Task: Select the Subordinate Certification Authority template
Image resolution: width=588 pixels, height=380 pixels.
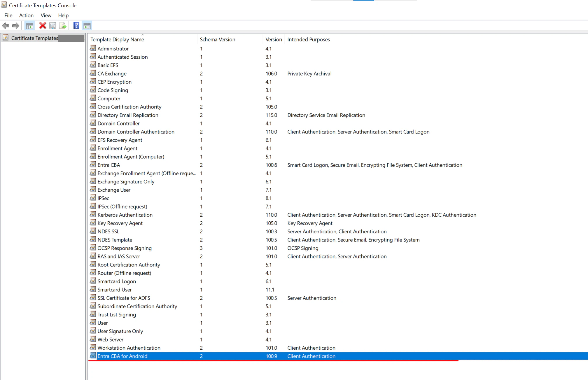Action: pos(137,306)
